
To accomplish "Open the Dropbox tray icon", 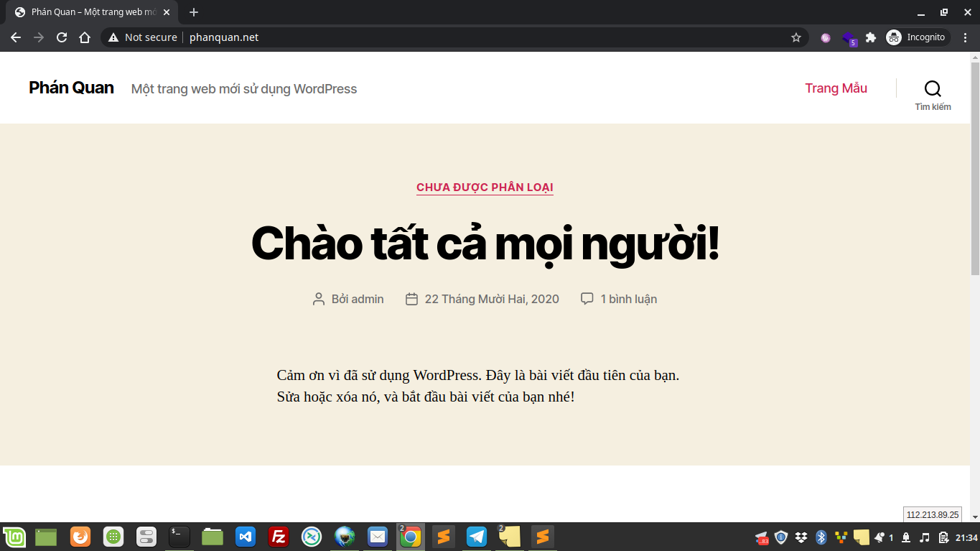I will 801,537.
